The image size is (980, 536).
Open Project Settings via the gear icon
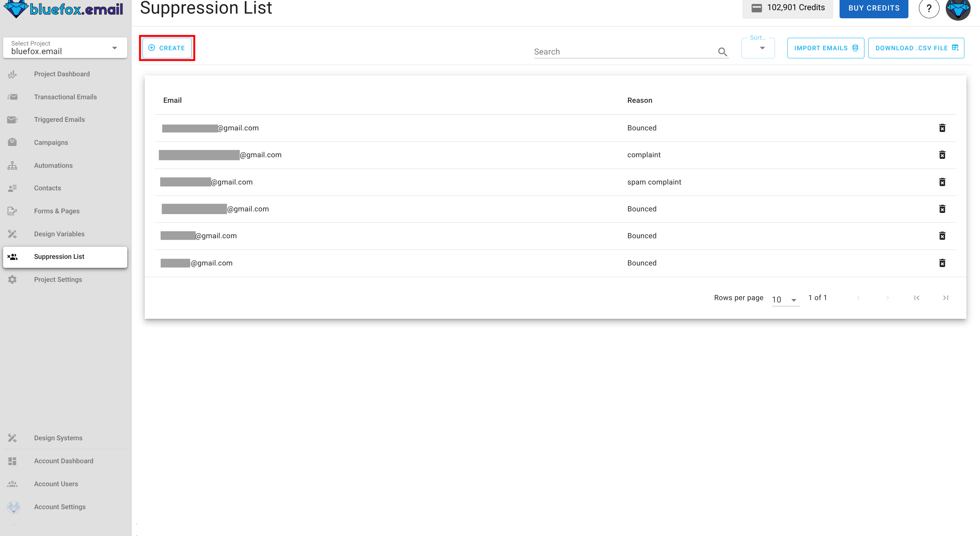coord(12,279)
